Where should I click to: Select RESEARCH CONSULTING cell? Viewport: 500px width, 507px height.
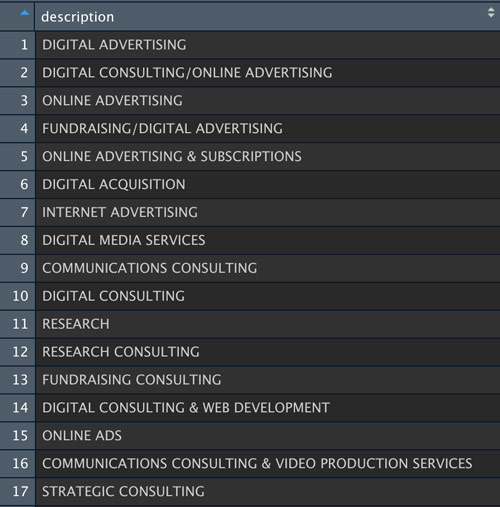pyautogui.click(x=268, y=352)
